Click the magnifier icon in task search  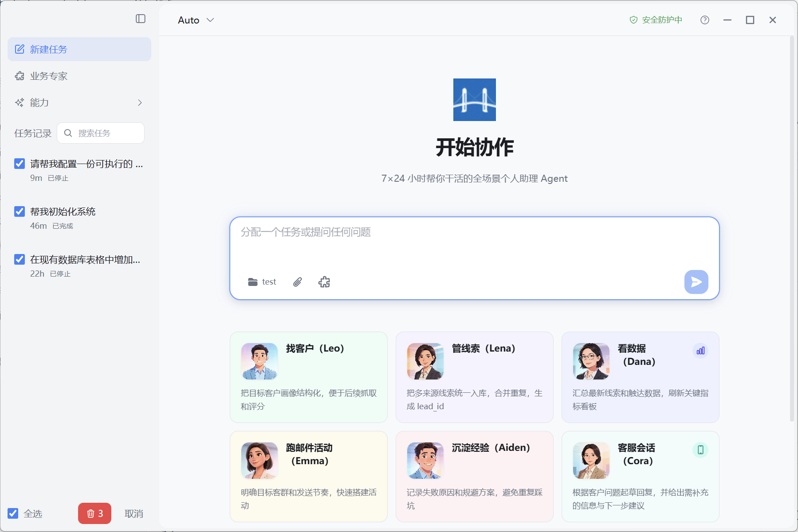click(68, 133)
